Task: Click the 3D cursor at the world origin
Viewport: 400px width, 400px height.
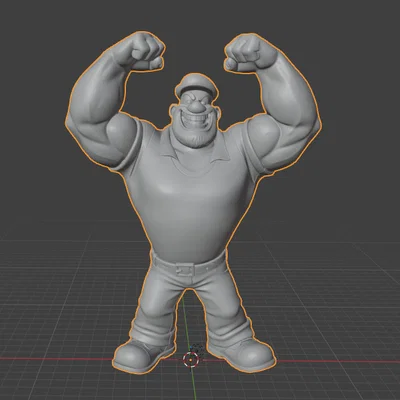Action: click(191, 359)
